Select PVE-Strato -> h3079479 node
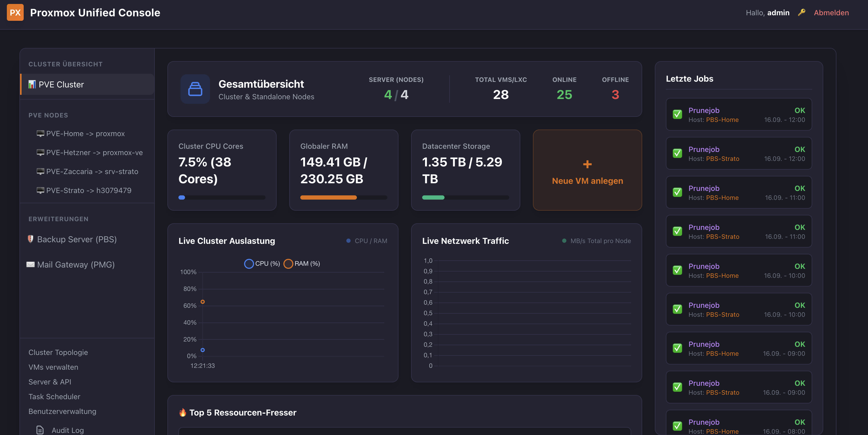868x435 pixels. [x=84, y=190]
